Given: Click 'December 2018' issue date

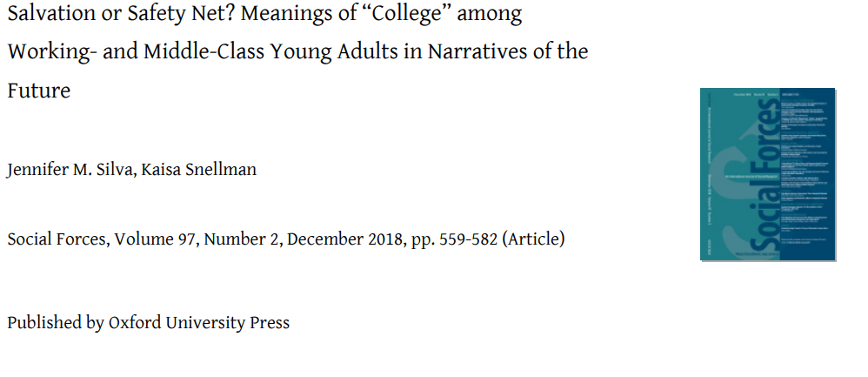Looking at the screenshot, I should click(x=346, y=239).
